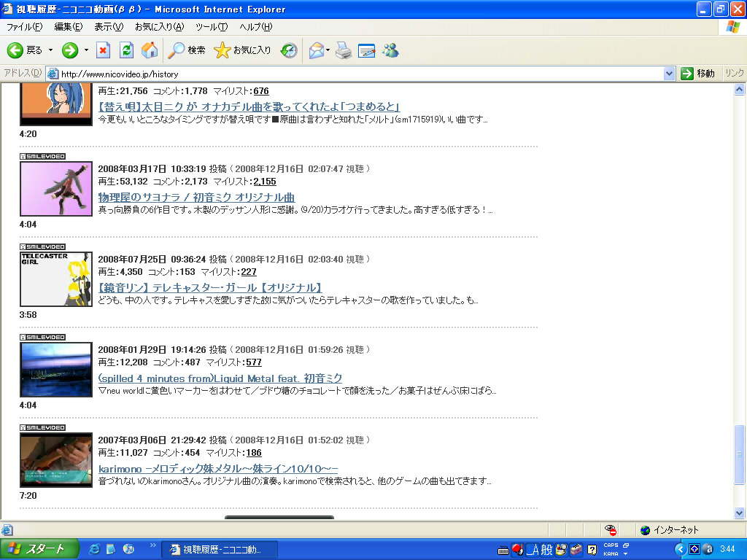Click Internet Explorer quick launch icon
Viewport: 747px width, 560px height.
tap(95, 550)
